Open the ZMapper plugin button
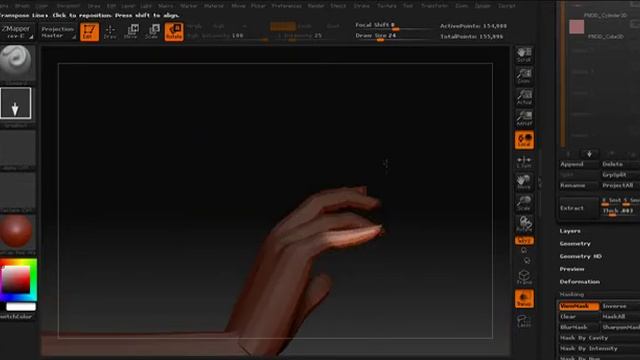Viewport: 640px width, 360px height. (x=18, y=32)
